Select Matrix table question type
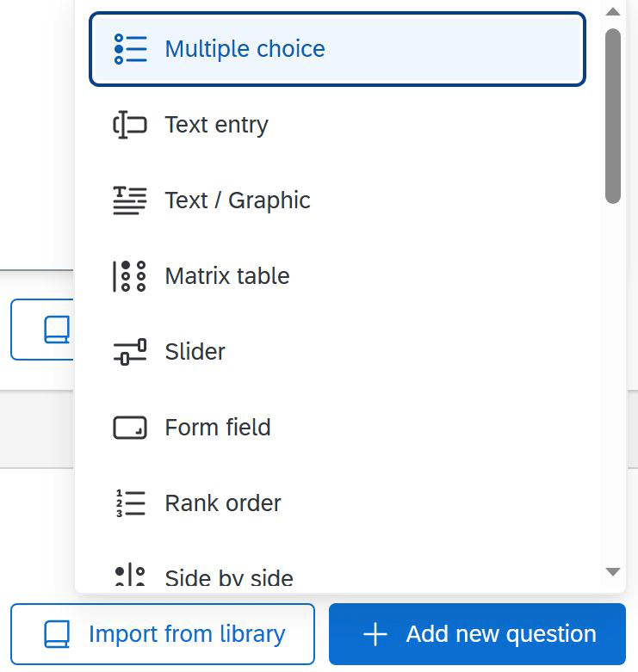This screenshot has width=638, height=672. coord(338,276)
